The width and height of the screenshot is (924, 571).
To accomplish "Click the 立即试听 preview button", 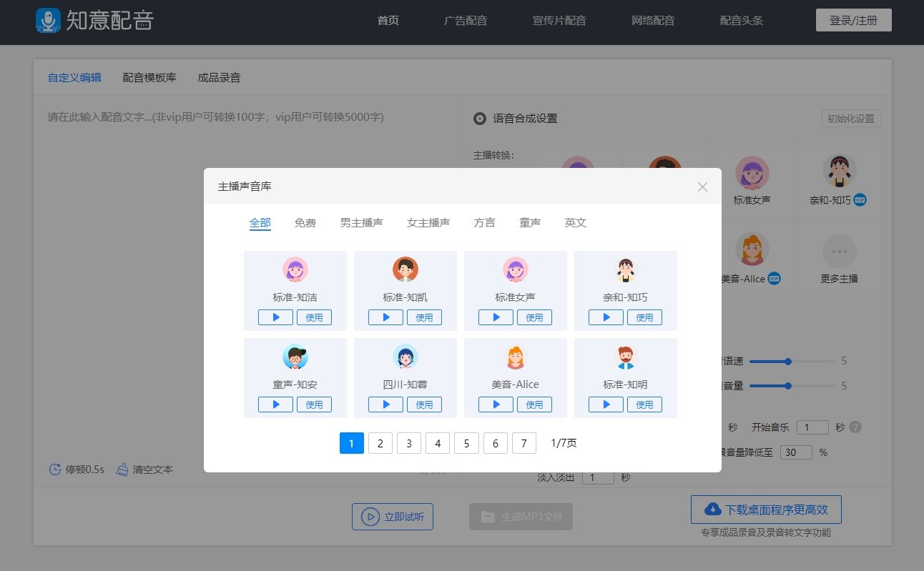I will (x=392, y=517).
